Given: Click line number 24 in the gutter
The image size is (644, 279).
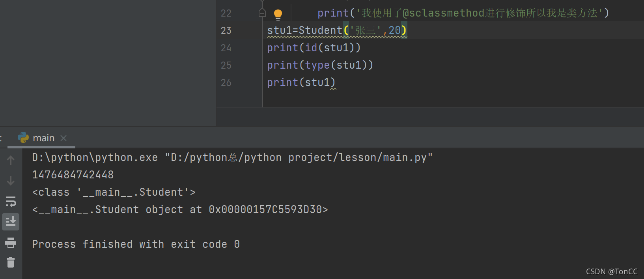Looking at the screenshot, I should (226, 48).
